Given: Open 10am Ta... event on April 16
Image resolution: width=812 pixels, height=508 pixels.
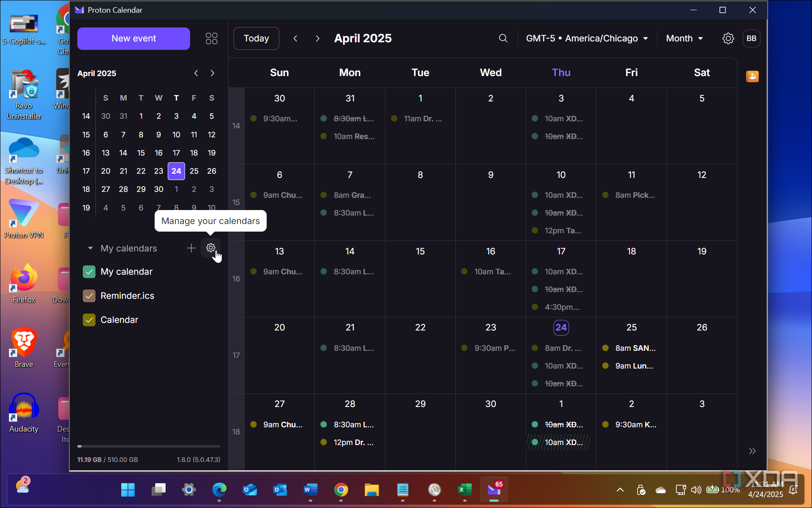Looking at the screenshot, I should tap(490, 272).
